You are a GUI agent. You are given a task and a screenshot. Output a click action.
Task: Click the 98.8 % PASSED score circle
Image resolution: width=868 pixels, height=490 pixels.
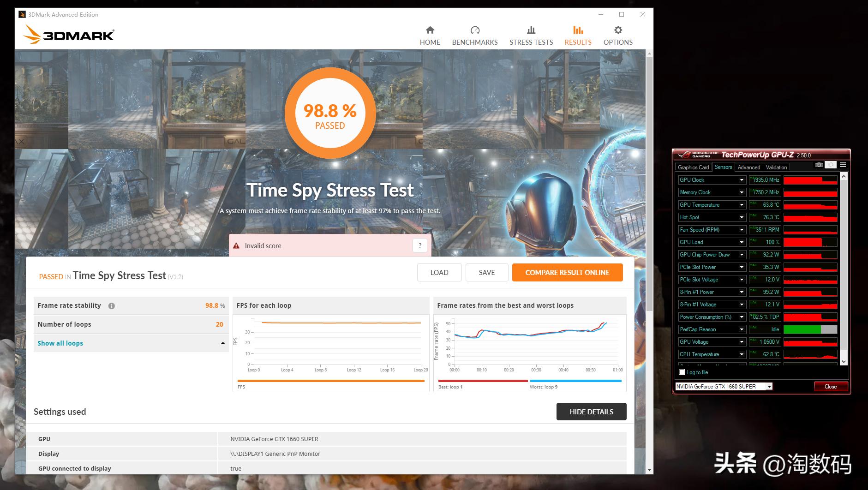330,113
